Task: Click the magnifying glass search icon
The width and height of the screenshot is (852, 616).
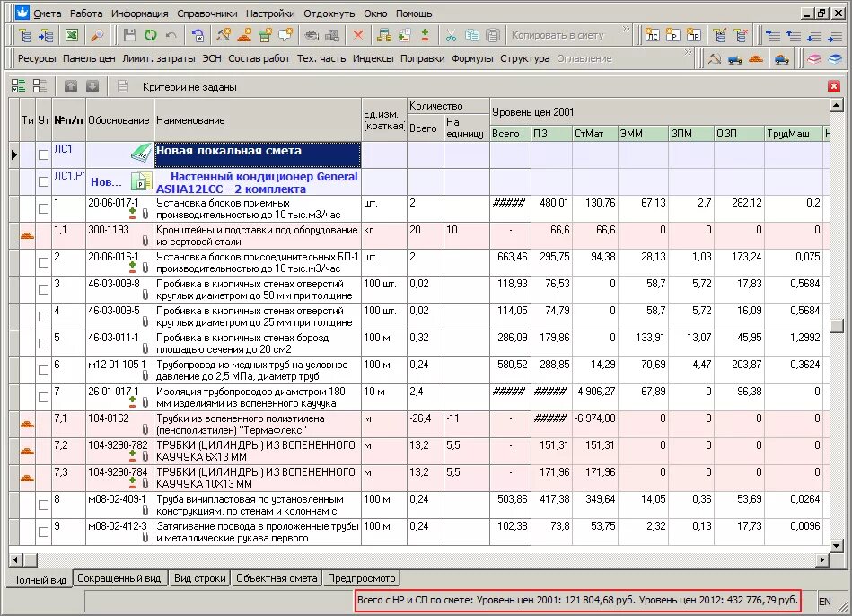Action: (95, 35)
